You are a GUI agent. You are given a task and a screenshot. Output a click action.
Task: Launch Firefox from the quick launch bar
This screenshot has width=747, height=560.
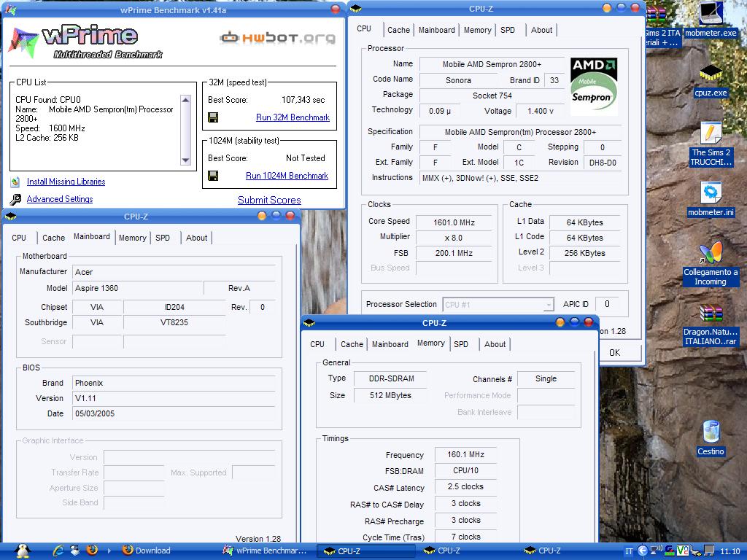pyautogui.click(x=93, y=550)
